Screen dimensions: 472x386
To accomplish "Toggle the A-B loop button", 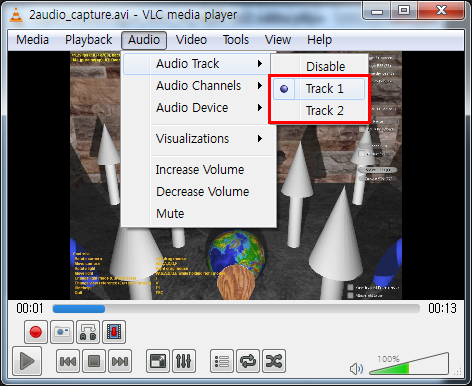I will [x=88, y=332].
